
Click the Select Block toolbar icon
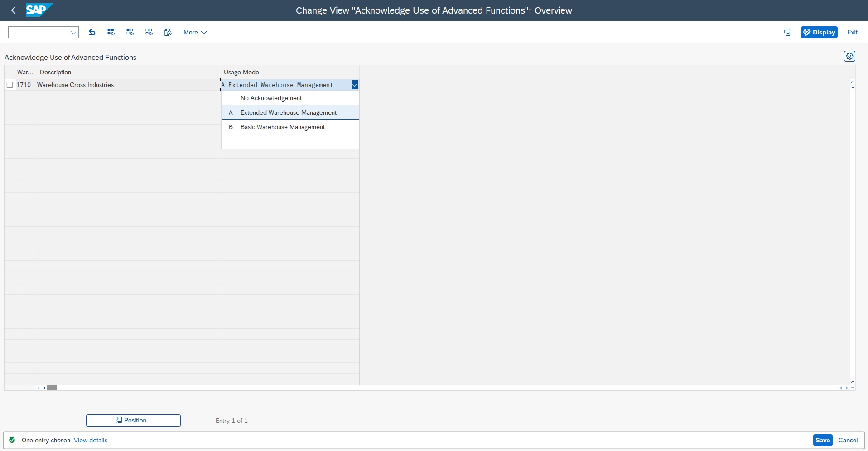point(130,32)
